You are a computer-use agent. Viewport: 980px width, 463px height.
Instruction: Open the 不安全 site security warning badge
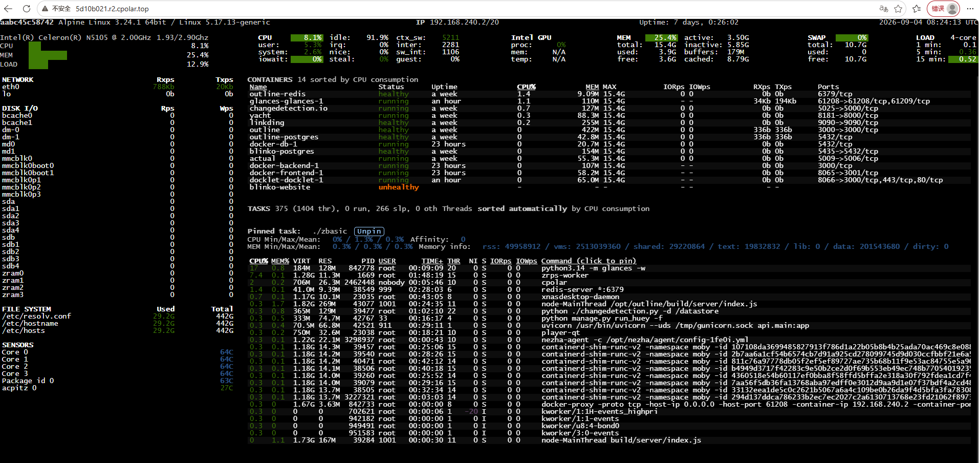(56, 9)
